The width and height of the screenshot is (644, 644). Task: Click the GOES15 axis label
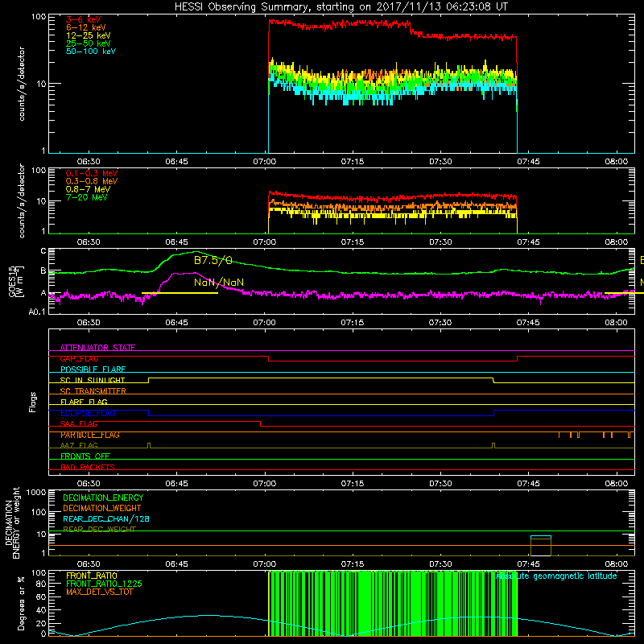[x=12, y=282]
